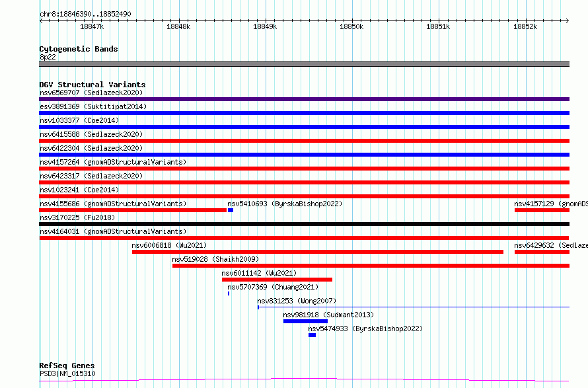The image size is (588, 388).
Task: Click the nsv6569707 (Sedlazeck2020) variant label
Action: [x=91, y=93]
